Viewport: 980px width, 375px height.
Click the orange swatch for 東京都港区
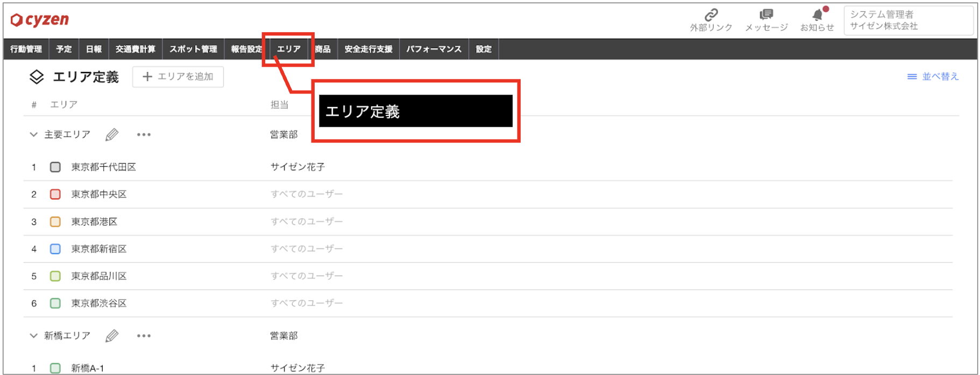click(x=55, y=221)
